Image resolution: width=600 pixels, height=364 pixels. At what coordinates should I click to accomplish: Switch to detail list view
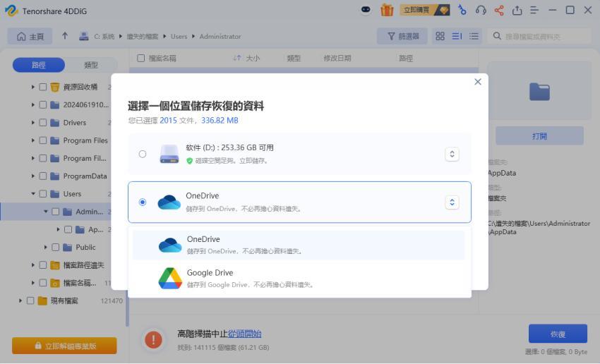tap(457, 36)
